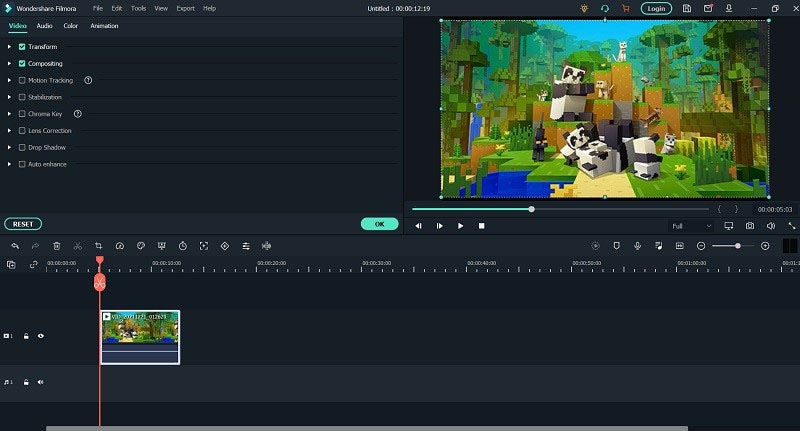Enable the Stabilization checkbox
Viewport: 800px width, 431px height.
[22, 97]
